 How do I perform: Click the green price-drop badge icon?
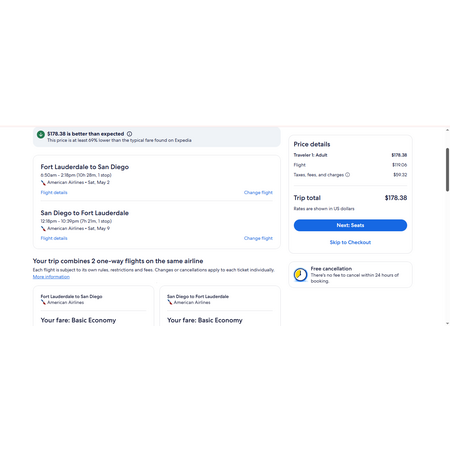[x=41, y=134]
